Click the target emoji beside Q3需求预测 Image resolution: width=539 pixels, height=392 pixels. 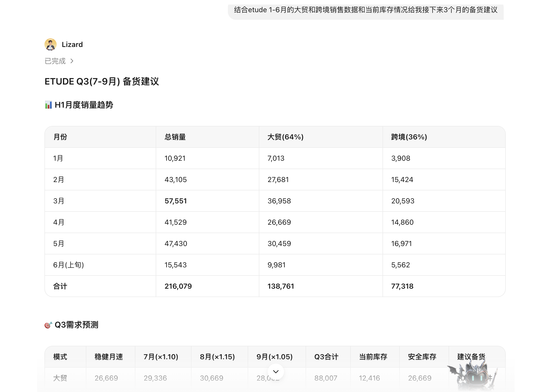click(x=48, y=325)
